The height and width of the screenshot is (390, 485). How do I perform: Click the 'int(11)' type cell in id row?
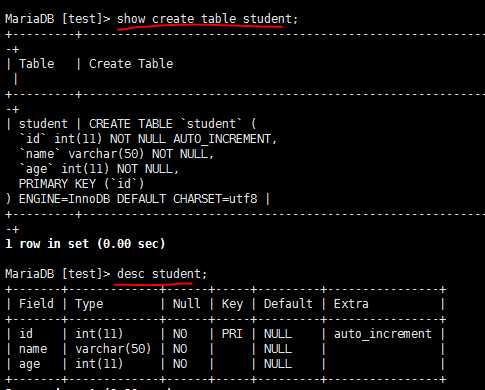pyautogui.click(x=99, y=334)
